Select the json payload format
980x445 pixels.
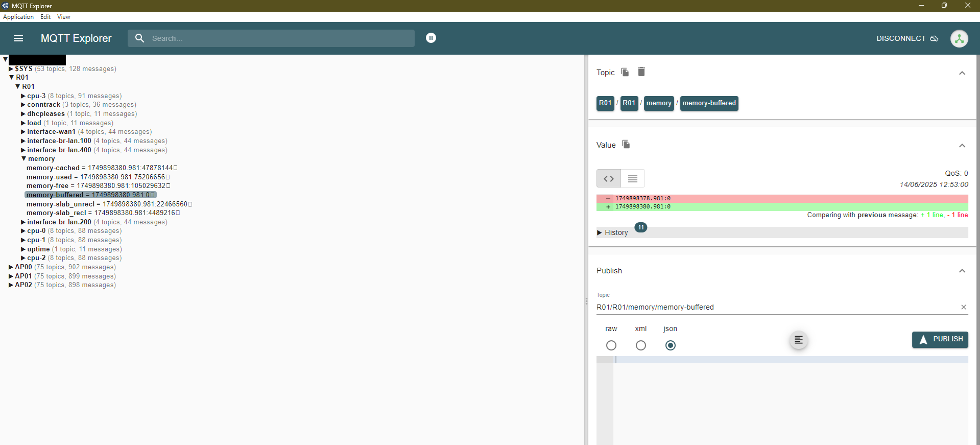671,345
